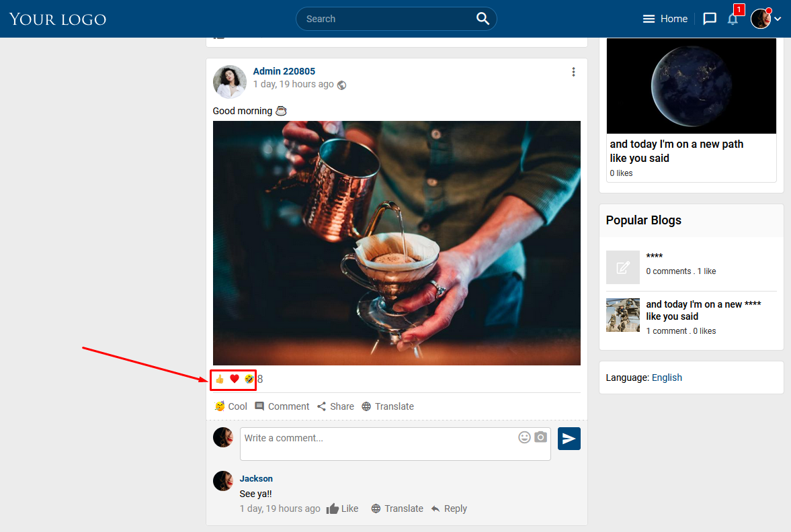Click the '0 likes' text under Earth card

tap(621, 173)
